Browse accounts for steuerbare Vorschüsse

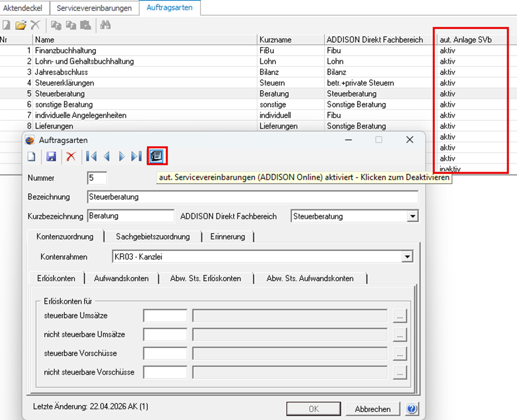(x=400, y=354)
